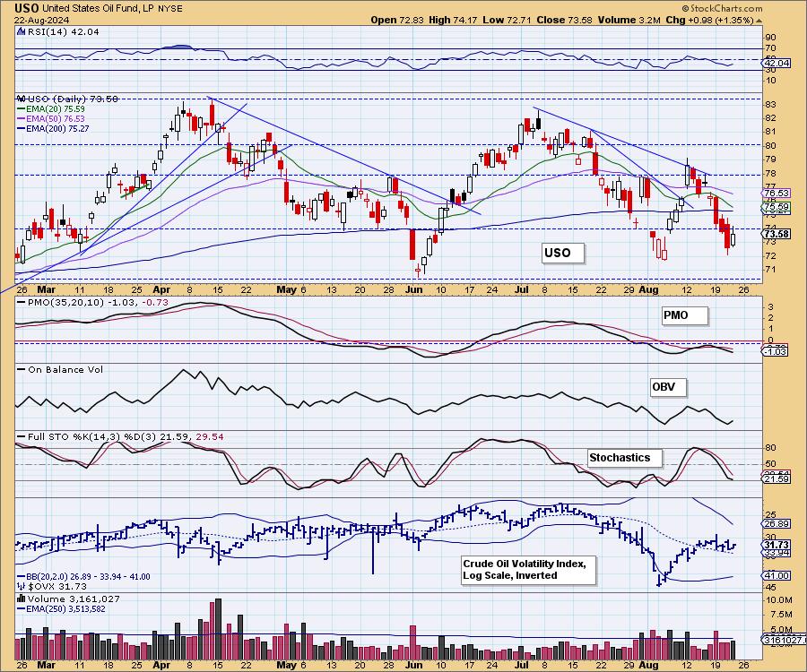Click the EMA(20) 75.59 legend entry

tap(50, 109)
